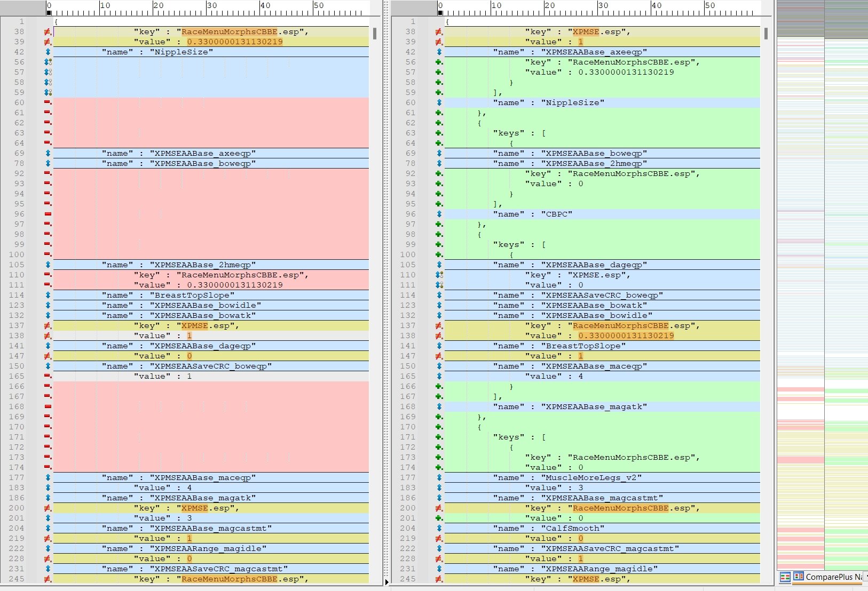Click "BreastTopSlope" in the left pane

click(192, 295)
